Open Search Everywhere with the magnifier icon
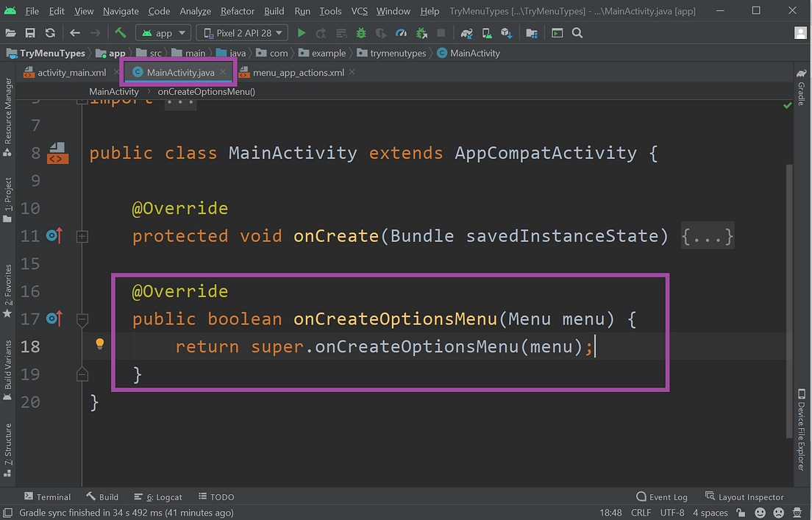This screenshot has width=812, height=520. [577, 32]
